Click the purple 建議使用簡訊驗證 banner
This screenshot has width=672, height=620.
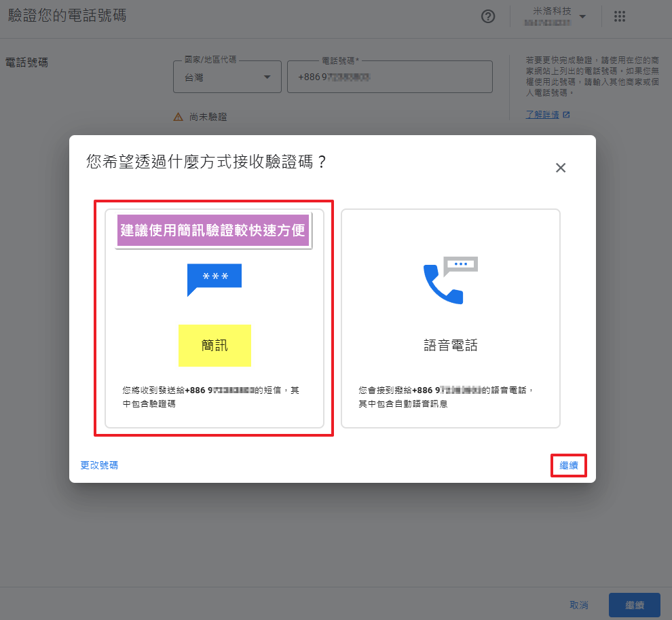tap(214, 231)
